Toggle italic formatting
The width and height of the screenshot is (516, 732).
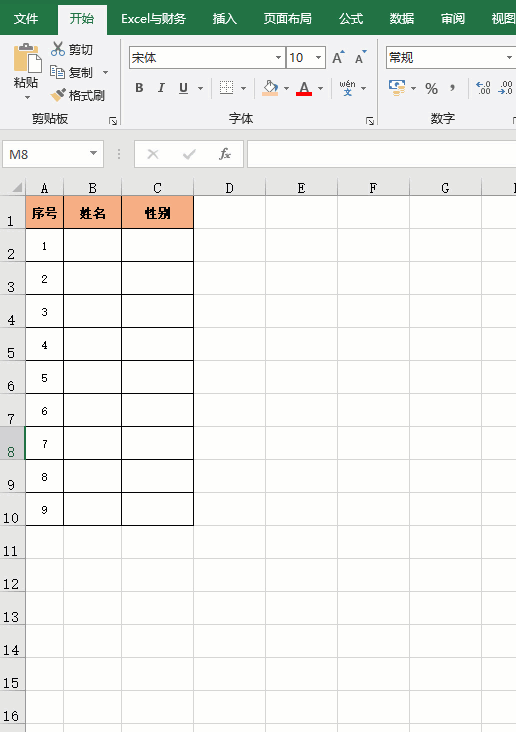pyautogui.click(x=161, y=88)
